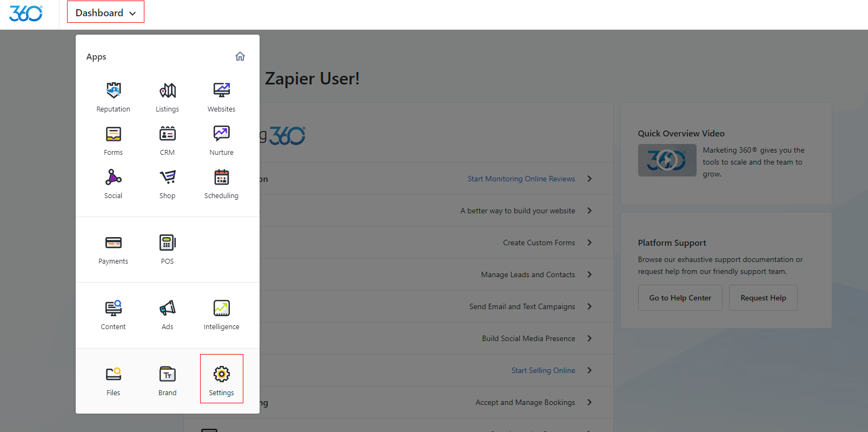Open the Content app
868x432 pixels.
tap(113, 315)
